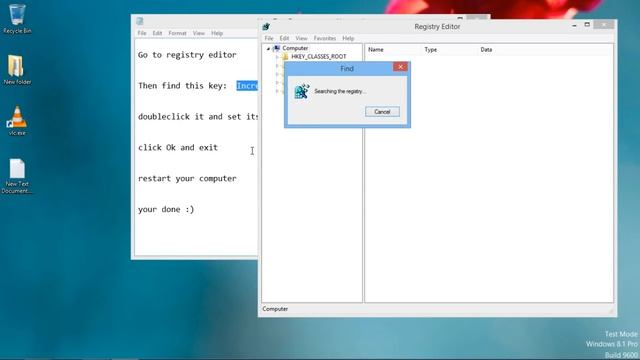This screenshot has width=640, height=360.
Task: Open Notepad Format menu
Action: point(177,33)
